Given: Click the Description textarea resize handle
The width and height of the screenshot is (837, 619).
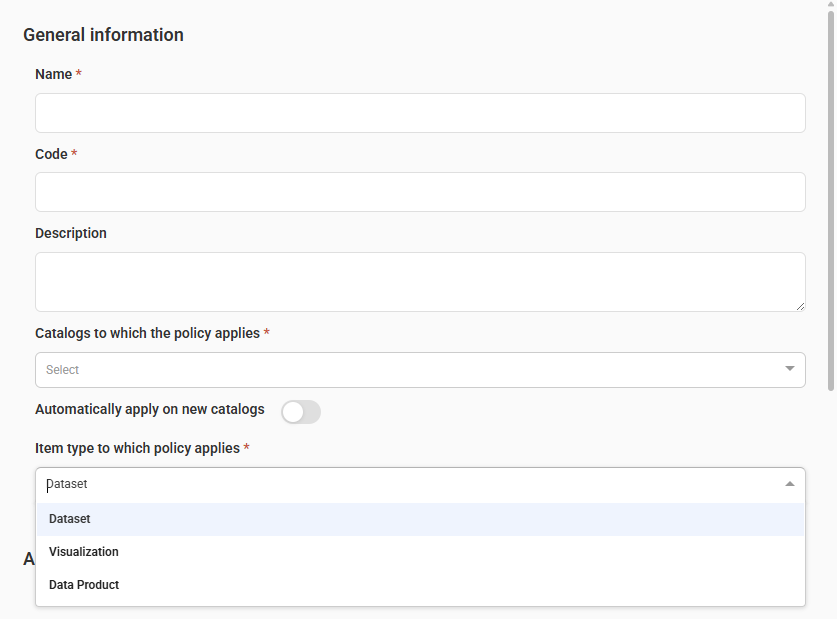Looking at the screenshot, I should (x=800, y=306).
